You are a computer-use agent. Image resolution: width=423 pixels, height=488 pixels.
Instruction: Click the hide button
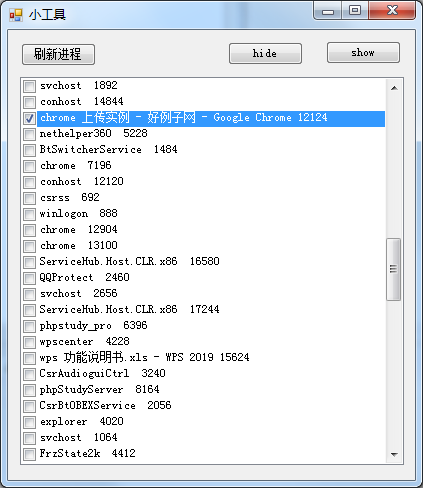(265, 53)
